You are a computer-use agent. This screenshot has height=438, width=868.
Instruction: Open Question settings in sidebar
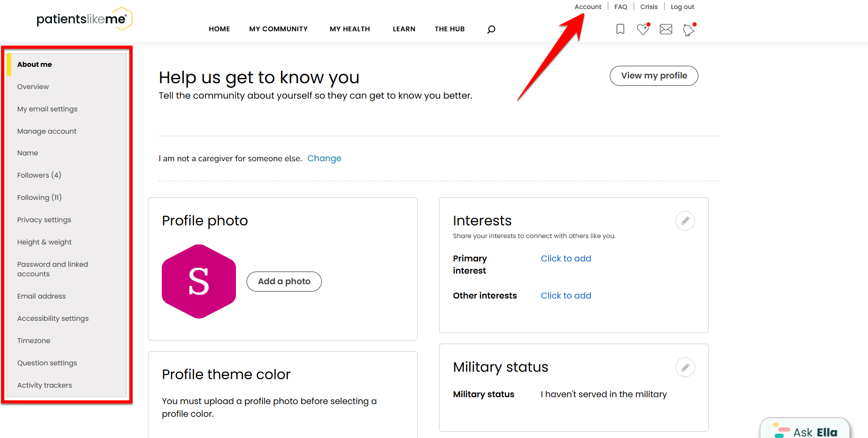[47, 363]
